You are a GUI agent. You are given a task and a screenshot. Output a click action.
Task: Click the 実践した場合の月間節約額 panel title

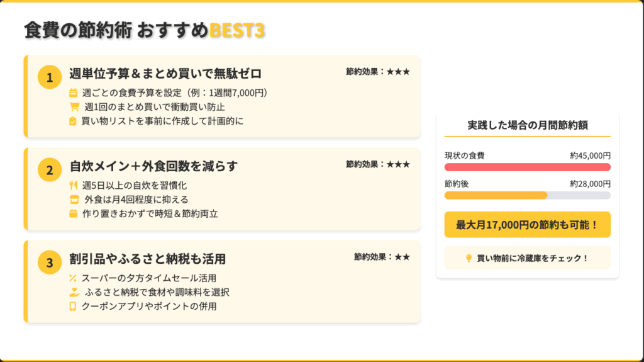527,125
